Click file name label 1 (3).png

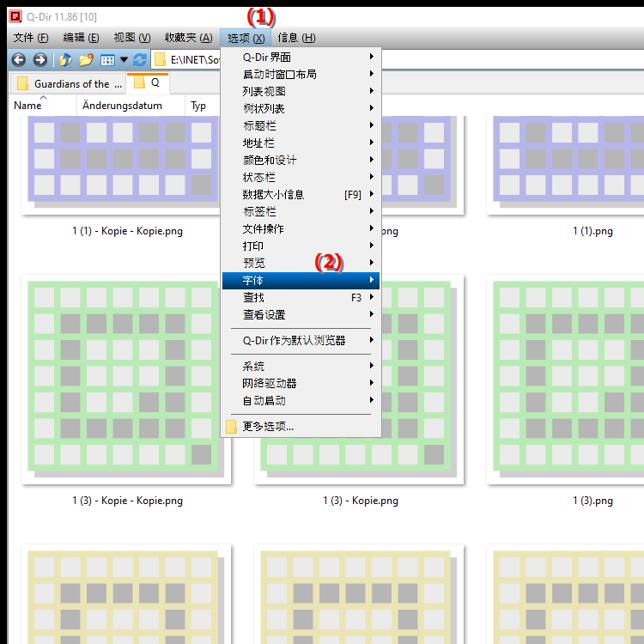592,501
